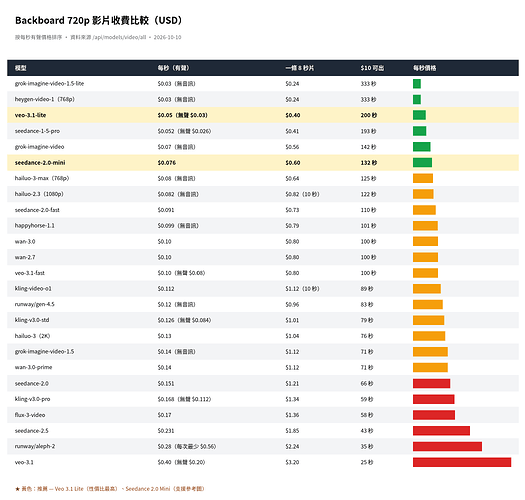The image size is (525, 500).
Task: Click the 'runway/gen-4.5' model name
Action: 34,304
